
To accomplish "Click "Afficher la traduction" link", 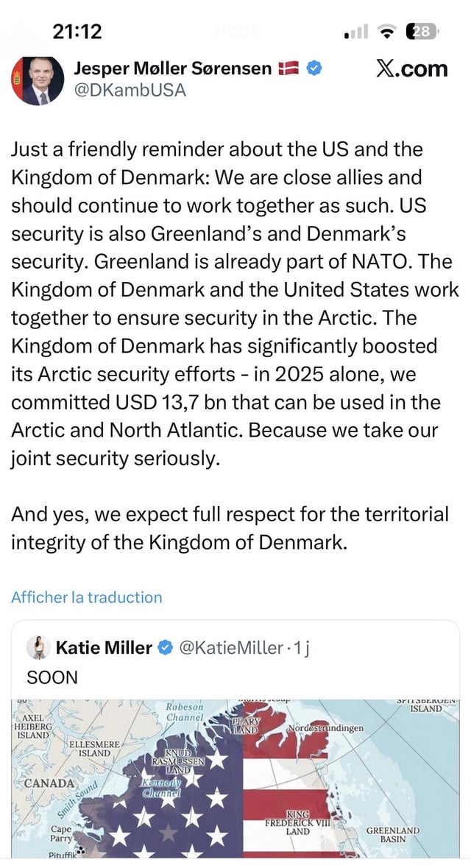I will 87,597.
